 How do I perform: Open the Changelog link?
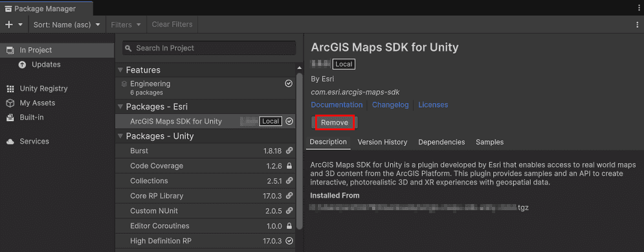pyautogui.click(x=390, y=105)
